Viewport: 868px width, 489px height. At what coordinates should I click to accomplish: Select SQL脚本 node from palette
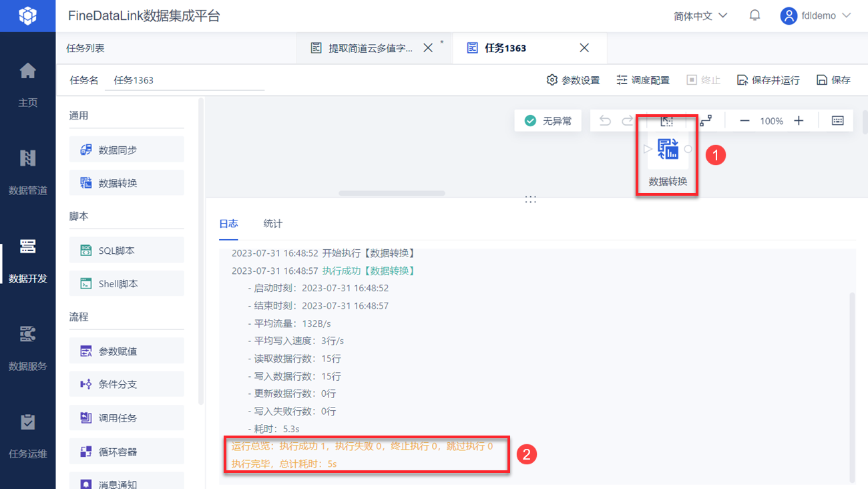(x=127, y=251)
